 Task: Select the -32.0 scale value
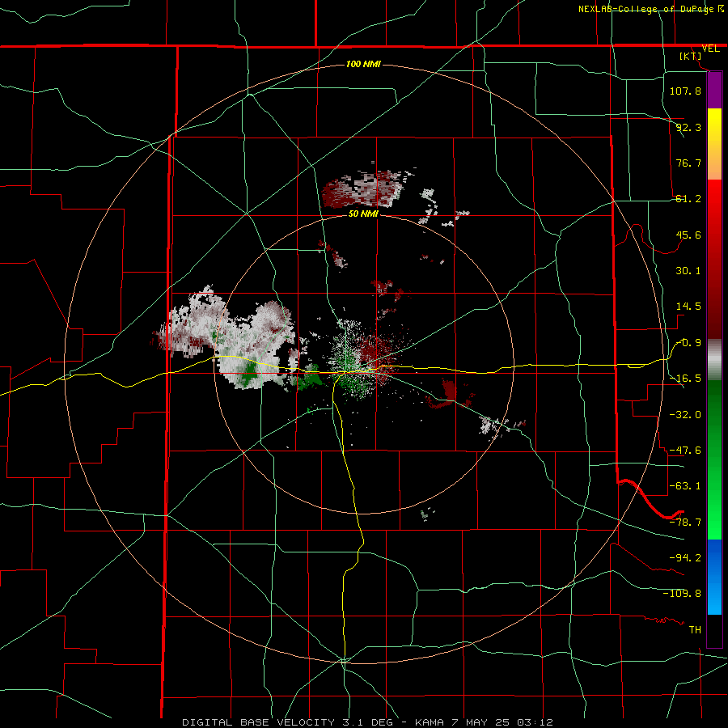coord(685,414)
